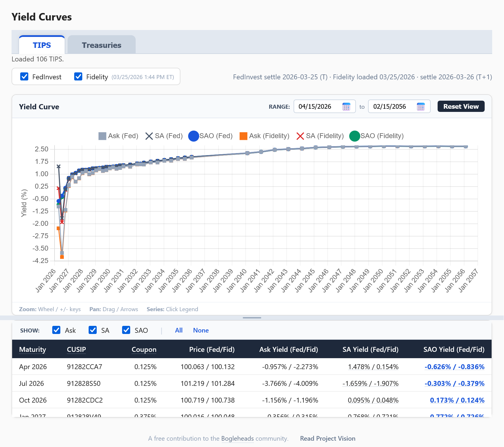Click the Reset View button

[461, 106]
